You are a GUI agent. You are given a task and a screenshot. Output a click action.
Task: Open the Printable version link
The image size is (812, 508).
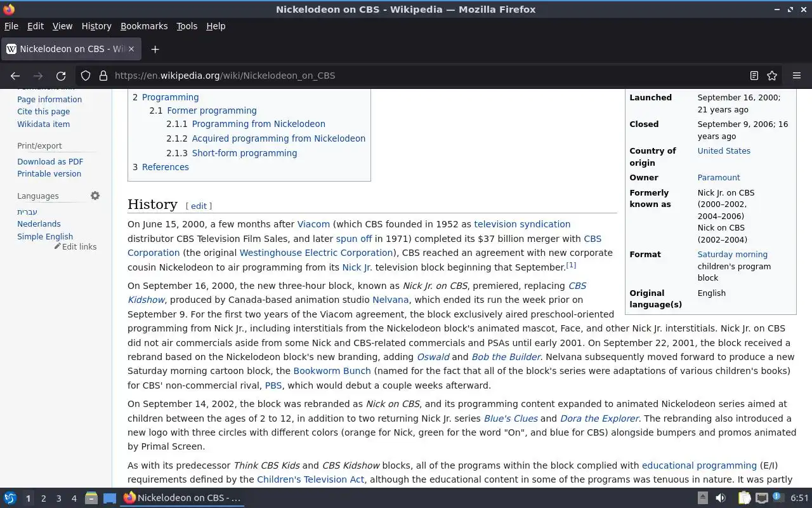click(49, 173)
